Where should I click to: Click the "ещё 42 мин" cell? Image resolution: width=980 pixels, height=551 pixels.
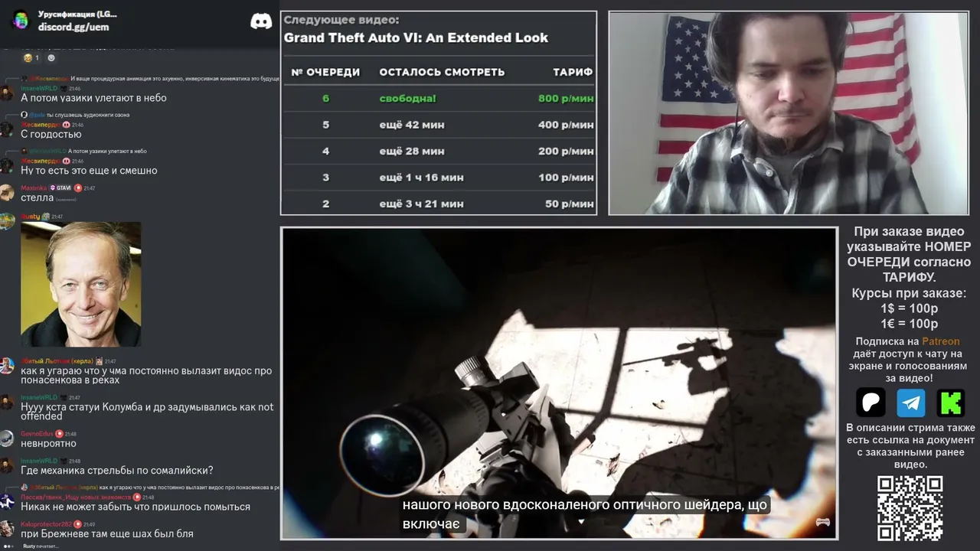412,125
